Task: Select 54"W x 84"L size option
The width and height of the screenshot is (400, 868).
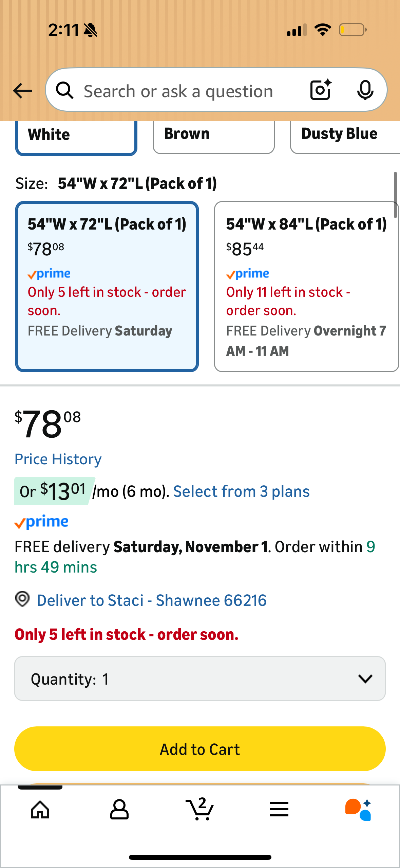Action: [306, 286]
